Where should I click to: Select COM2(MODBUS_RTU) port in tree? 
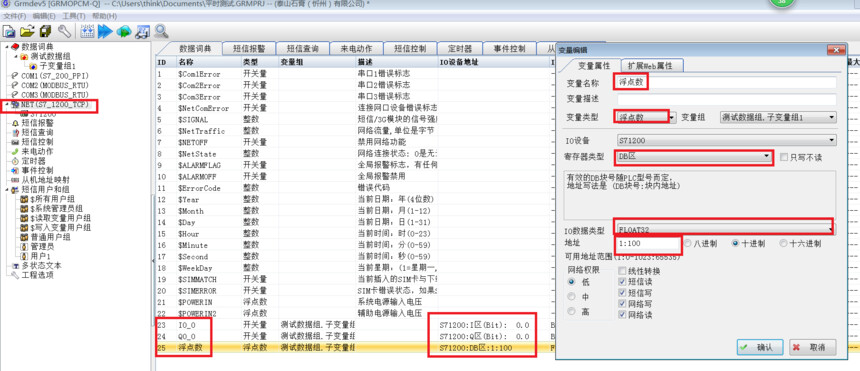click(55, 85)
